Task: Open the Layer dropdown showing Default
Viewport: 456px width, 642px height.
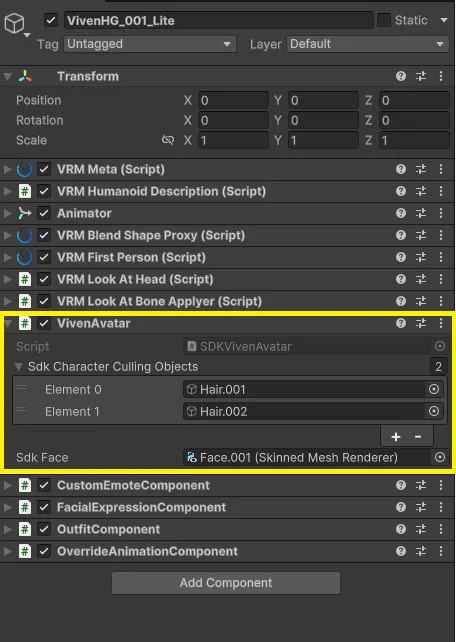Action: tap(368, 44)
